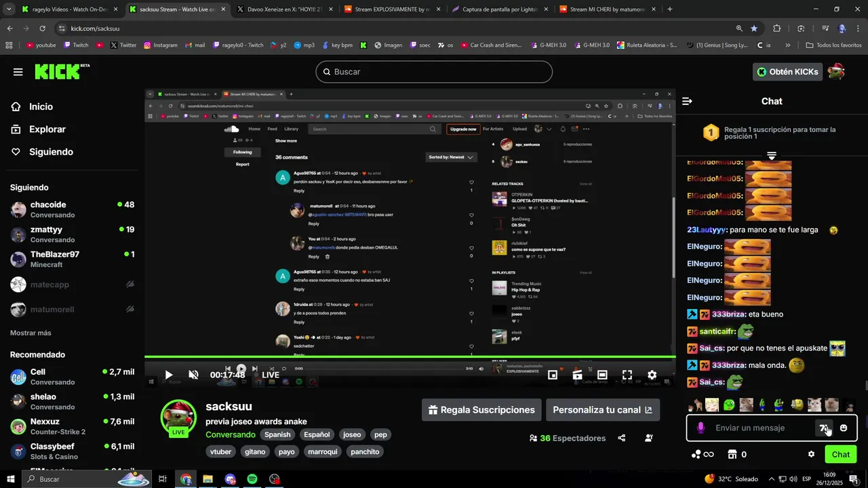Bookmark page with the star icon
The height and width of the screenshot is (488, 868).
(754, 28)
